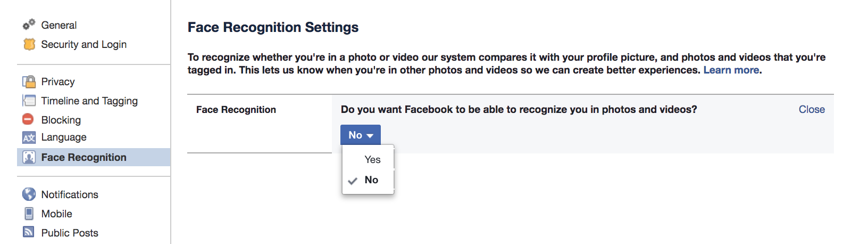The height and width of the screenshot is (244, 868).
Task: Follow the Learn more link
Action: (731, 70)
